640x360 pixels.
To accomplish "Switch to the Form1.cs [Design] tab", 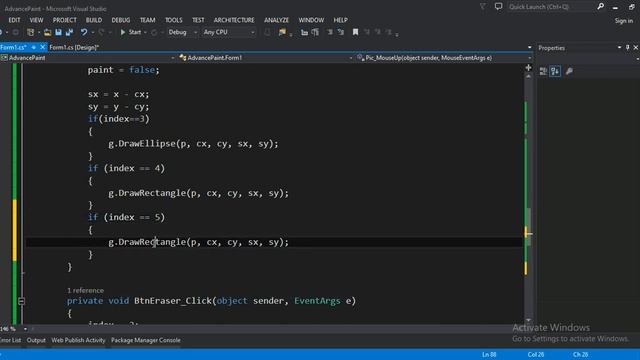I will coord(74,47).
